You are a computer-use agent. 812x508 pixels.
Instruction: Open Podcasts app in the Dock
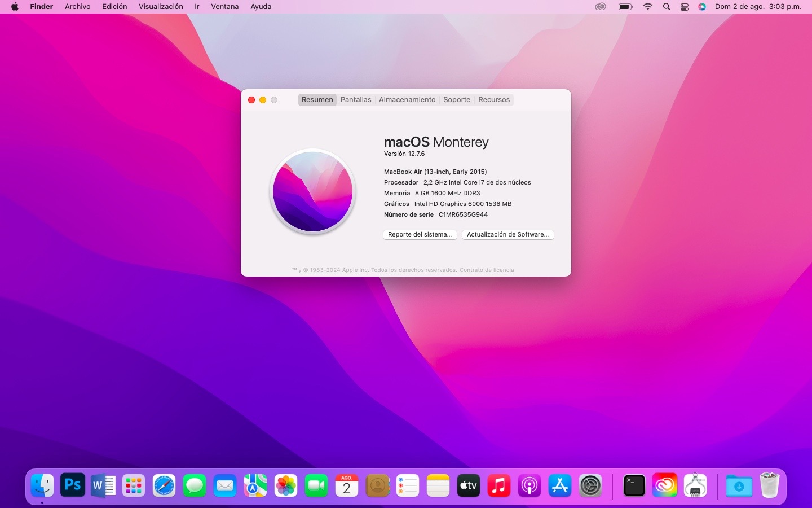[529, 485]
